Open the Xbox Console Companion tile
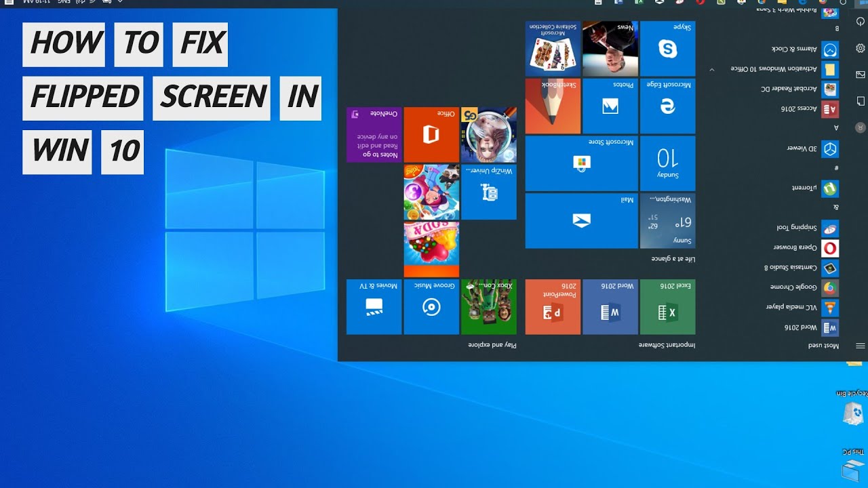This screenshot has height=488, width=868. point(489,307)
